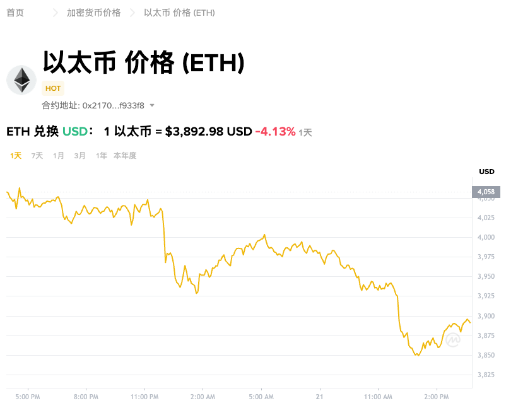This screenshot has width=506, height=420.
Task: Click the highlighted 4,058 price marker
Action: point(486,190)
